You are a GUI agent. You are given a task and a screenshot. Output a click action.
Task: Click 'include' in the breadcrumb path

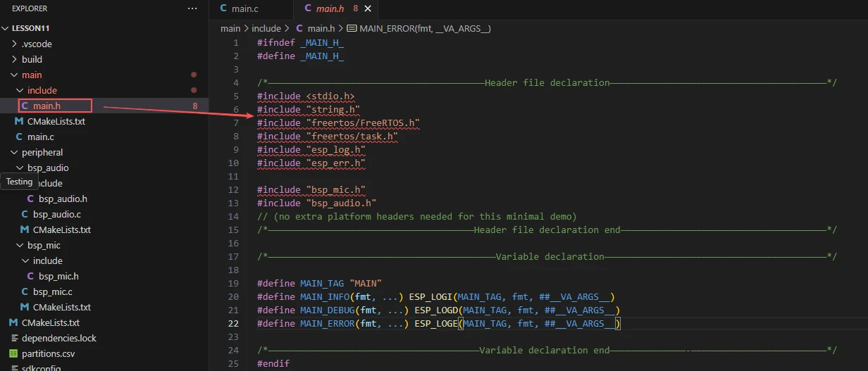tap(266, 28)
